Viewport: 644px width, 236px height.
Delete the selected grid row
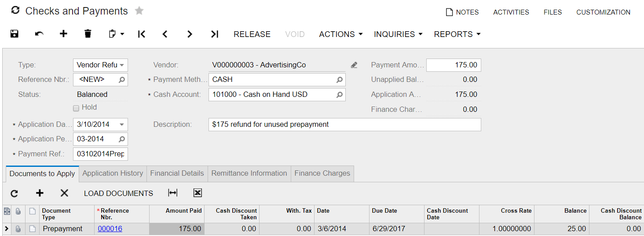pos(64,193)
